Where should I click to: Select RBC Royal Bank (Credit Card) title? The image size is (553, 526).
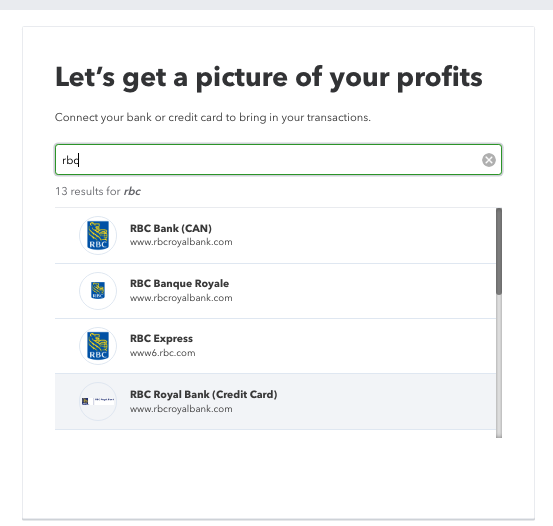[x=203, y=394]
